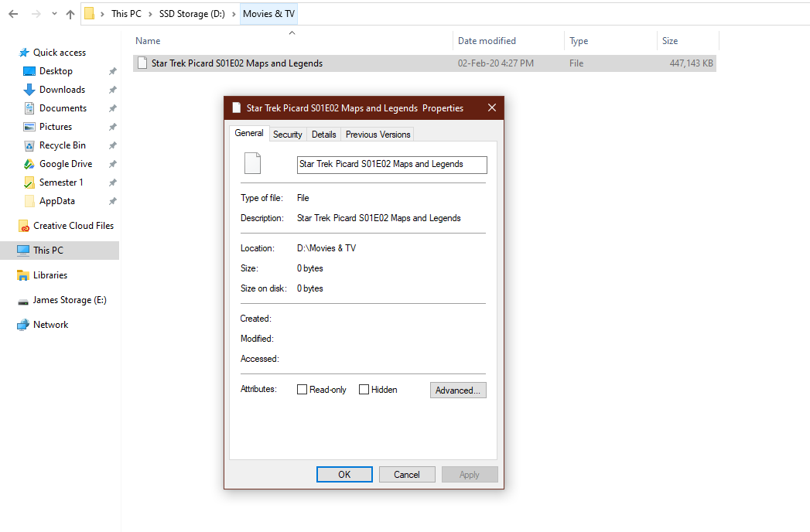Open Creative Cloud Files in sidebar

73,226
